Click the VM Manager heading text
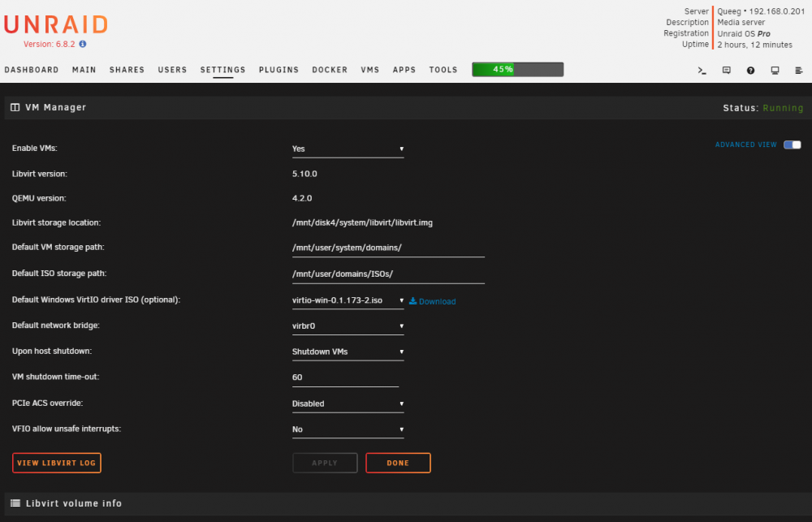Viewport: 812px width, 522px height. tap(55, 107)
